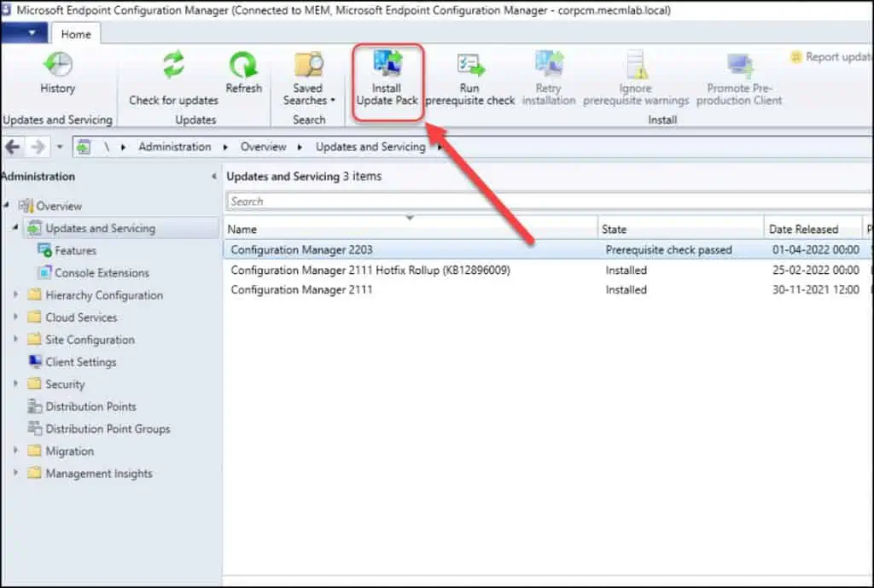Viewport: 874px width, 588px height.
Task: Click the Forward navigation arrow
Action: pyautogui.click(x=38, y=147)
